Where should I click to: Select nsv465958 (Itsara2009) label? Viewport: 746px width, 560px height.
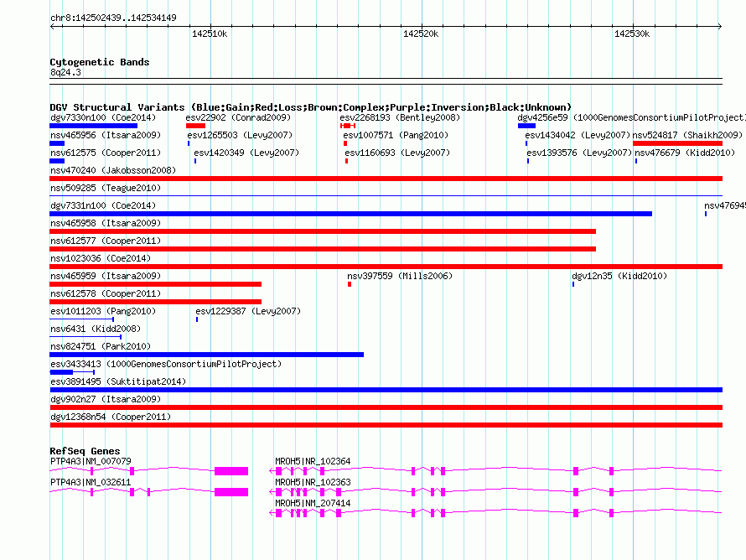click(x=106, y=223)
